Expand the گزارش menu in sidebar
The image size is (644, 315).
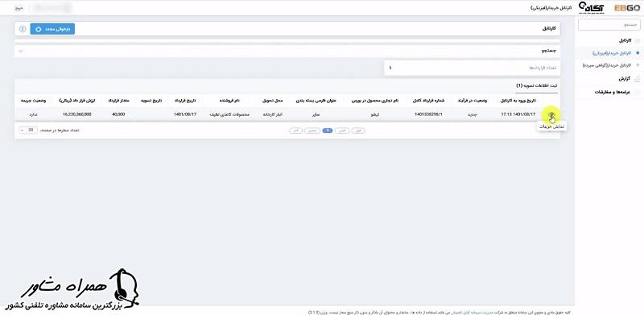625,78
